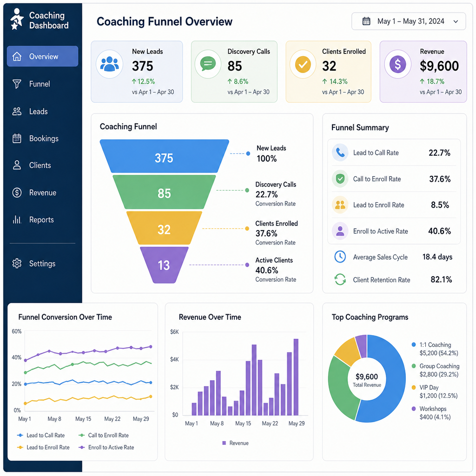Click the Reports bar chart icon
The width and height of the screenshot is (476, 476).
point(17,219)
